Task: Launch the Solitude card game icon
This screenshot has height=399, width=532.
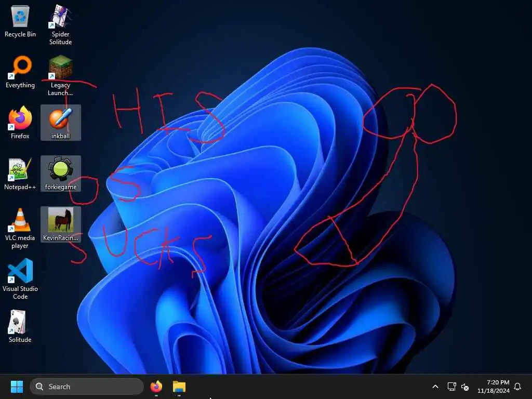Action: click(x=20, y=326)
